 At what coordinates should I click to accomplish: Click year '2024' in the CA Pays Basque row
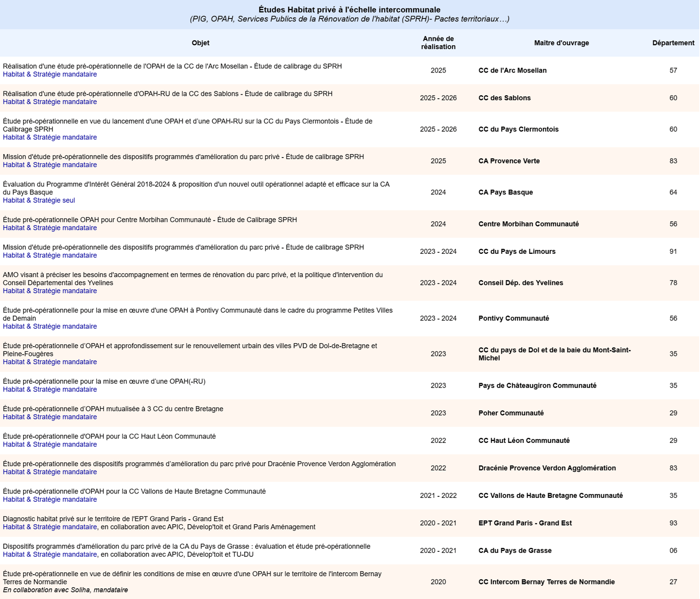click(x=438, y=192)
